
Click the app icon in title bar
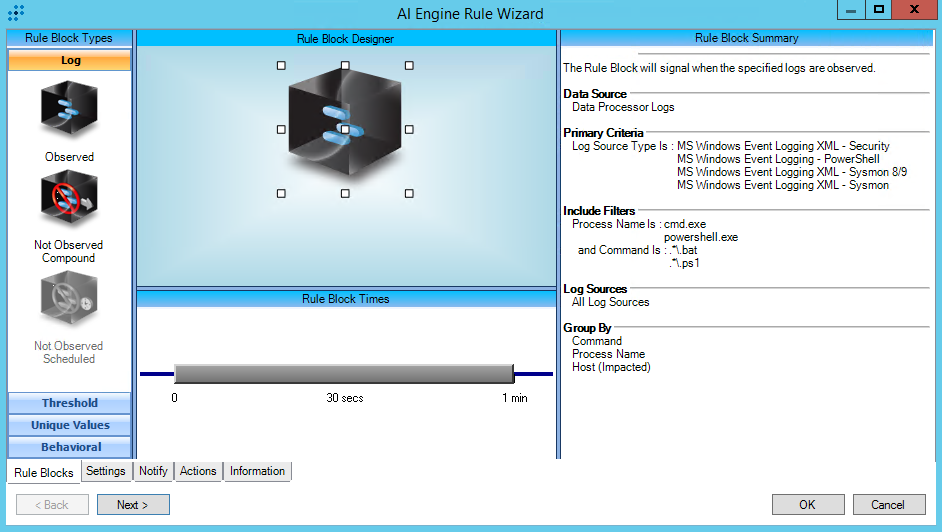pyautogui.click(x=16, y=13)
